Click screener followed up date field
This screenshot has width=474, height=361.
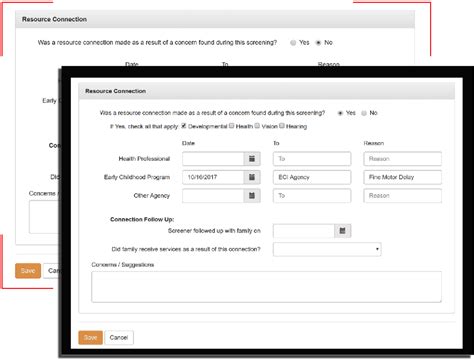point(304,231)
